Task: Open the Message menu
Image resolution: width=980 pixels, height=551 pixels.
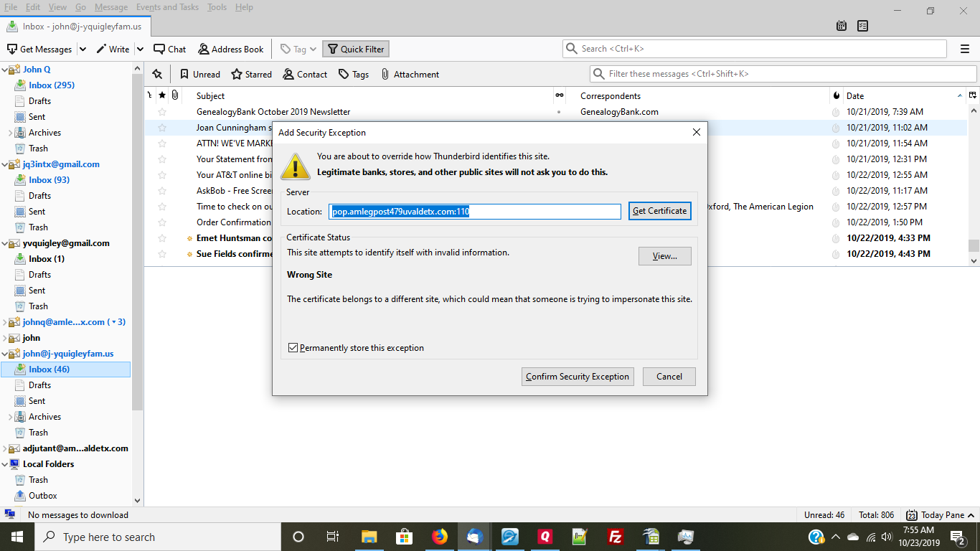Action: [x=111, y=7]
